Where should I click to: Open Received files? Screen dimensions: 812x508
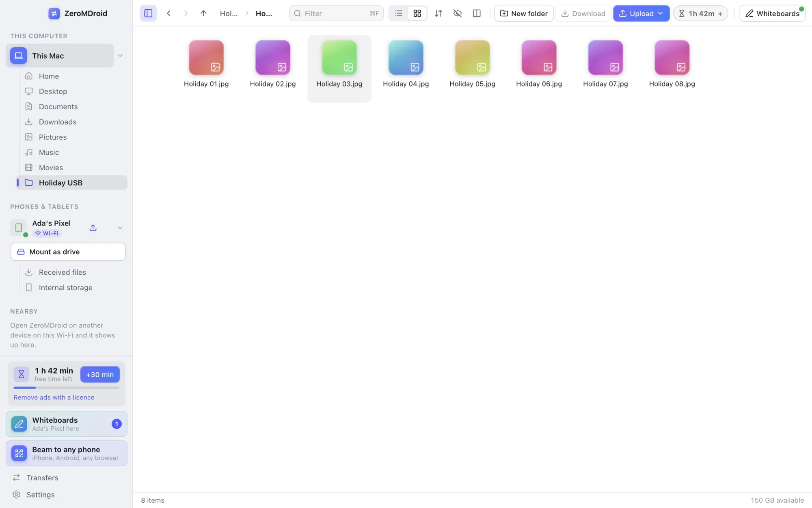click(x=72, y=272)
